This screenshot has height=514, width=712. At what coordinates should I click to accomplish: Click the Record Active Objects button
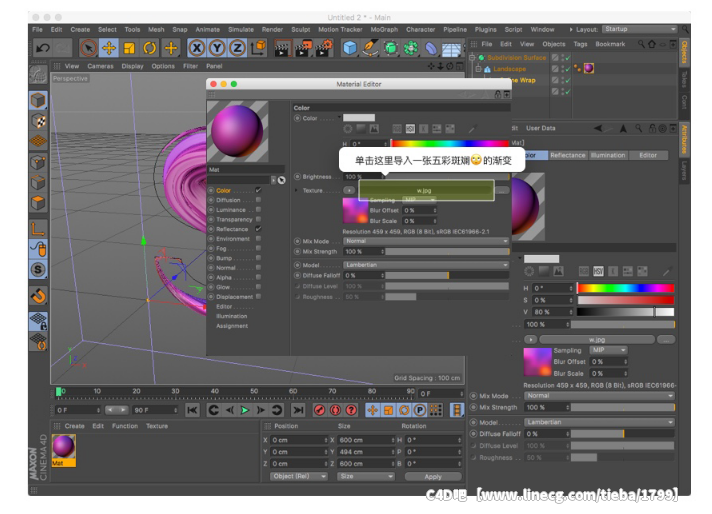[320, 410]
